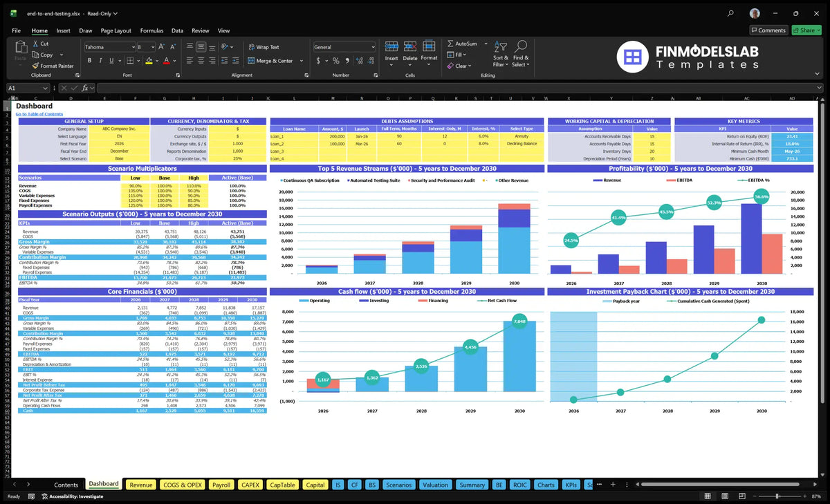Add a new sheet with plus button
The width and height of the screenshot is (830, 504).
pos(611,485)
